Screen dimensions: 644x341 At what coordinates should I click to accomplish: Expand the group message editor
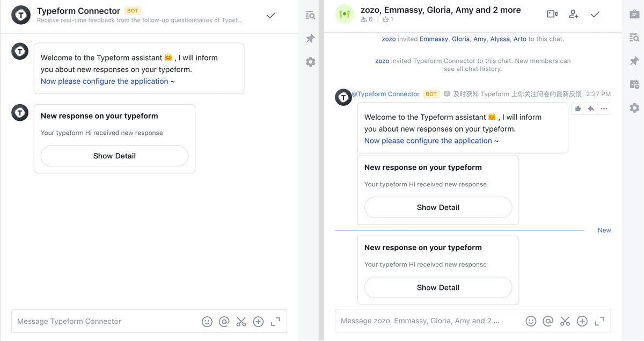click(x=599, y=321)
